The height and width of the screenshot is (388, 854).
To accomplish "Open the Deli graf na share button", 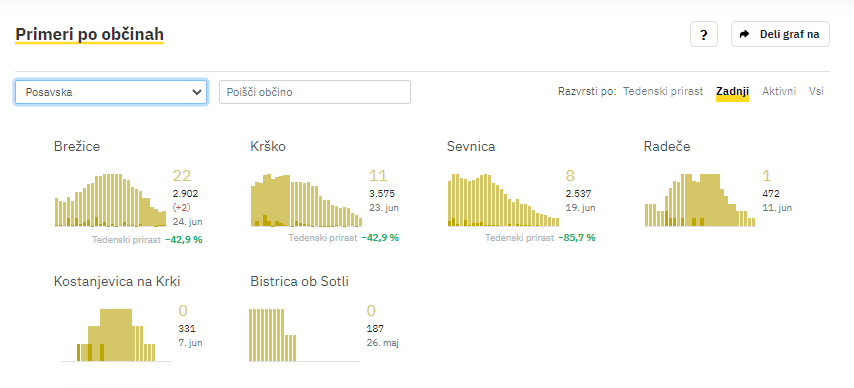I will point(780,34).
